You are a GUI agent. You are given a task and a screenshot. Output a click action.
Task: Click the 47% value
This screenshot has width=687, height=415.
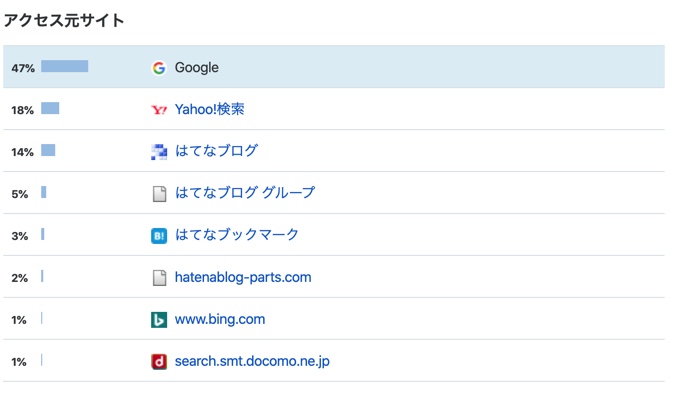coord(23,68)
